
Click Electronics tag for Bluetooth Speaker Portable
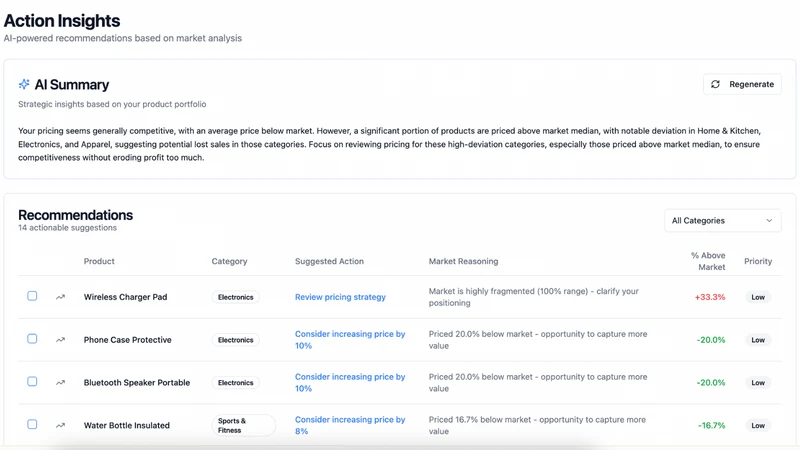[x=236, y=383]
